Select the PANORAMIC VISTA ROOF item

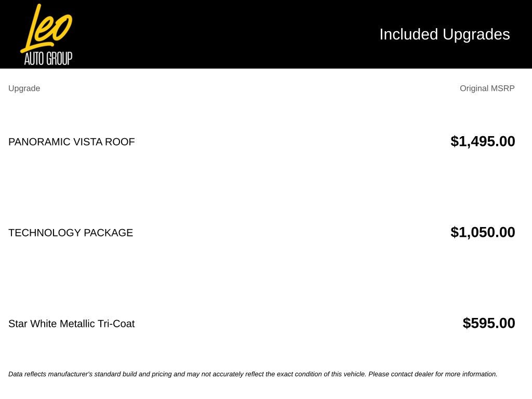[72, 142]
